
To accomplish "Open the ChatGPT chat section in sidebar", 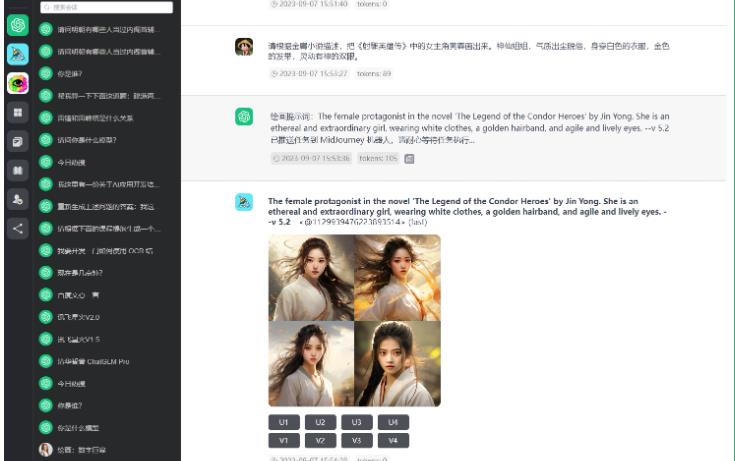I will click(18, 25).
